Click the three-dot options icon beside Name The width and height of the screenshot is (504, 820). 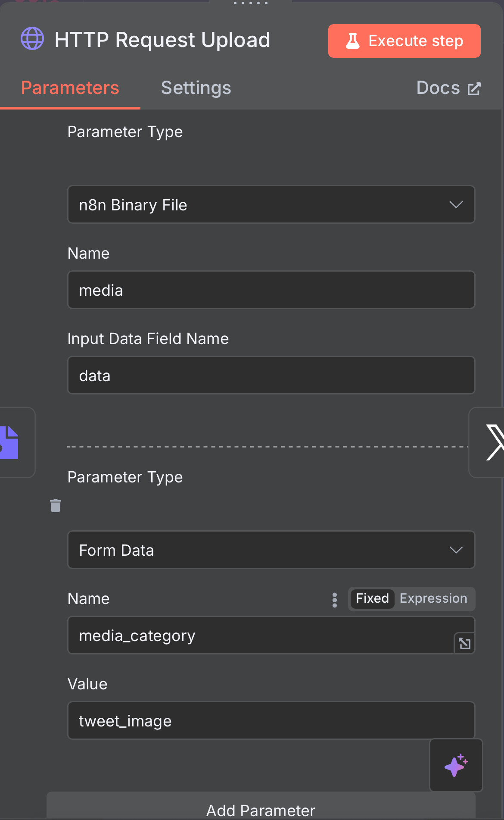point(335,600)
